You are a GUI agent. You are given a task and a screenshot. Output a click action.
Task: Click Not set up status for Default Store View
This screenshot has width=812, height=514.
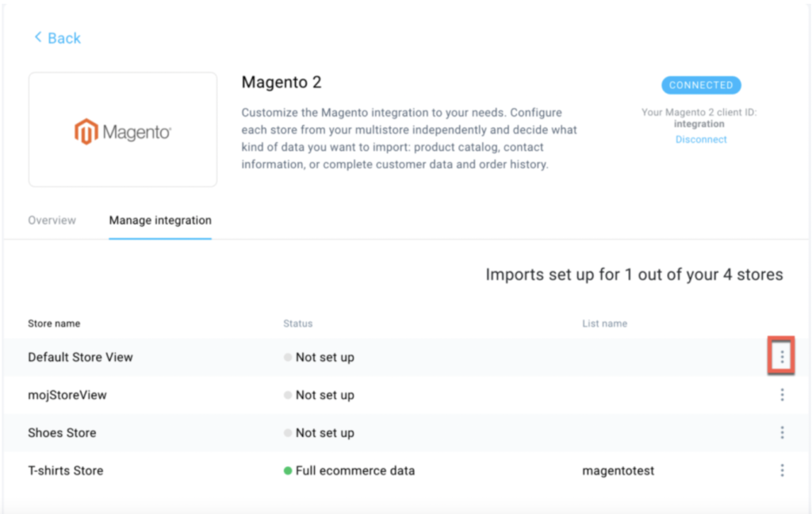pos(324,357)
